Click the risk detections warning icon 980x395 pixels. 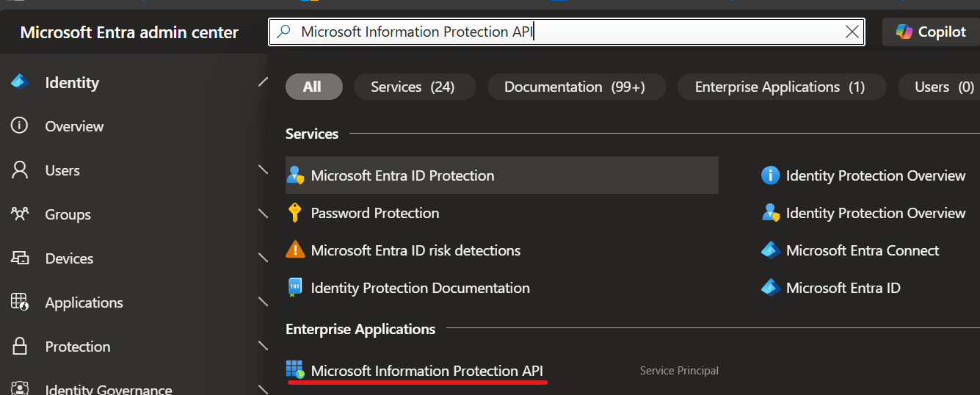[295, 250]
